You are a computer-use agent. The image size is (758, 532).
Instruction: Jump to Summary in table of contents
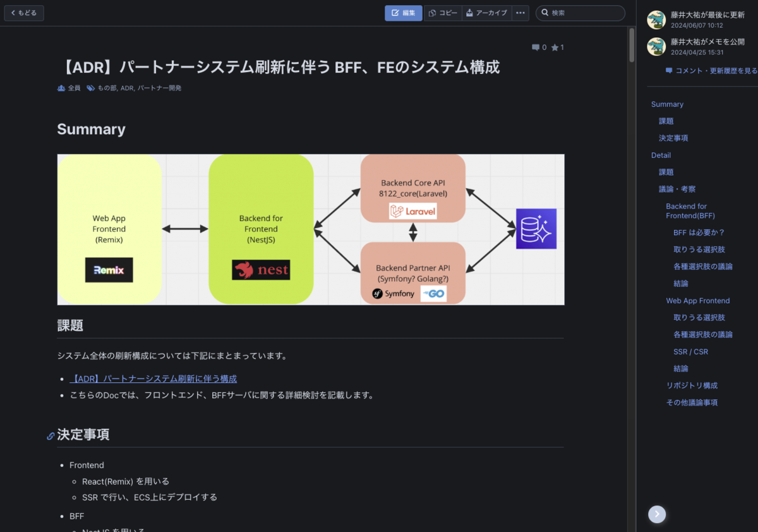tap(667, 104)
